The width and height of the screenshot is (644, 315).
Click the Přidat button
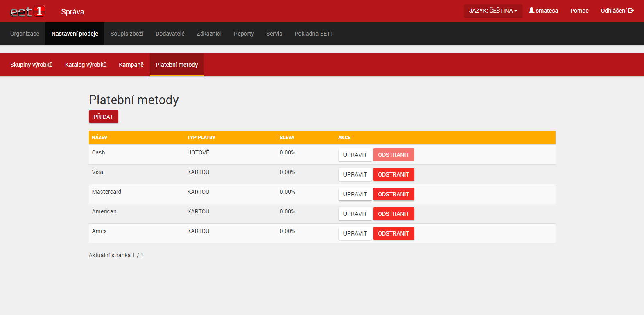coord(104,117)
